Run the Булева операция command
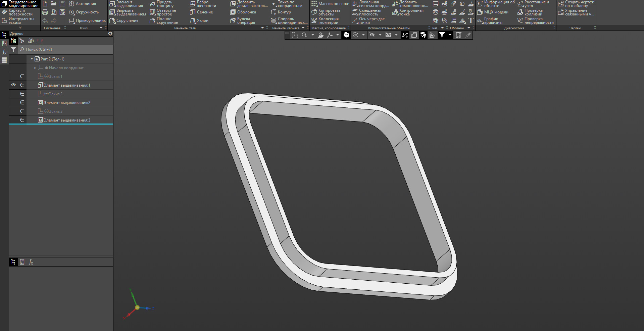Screen dimensions: 644x331 (x=243, y=20)
